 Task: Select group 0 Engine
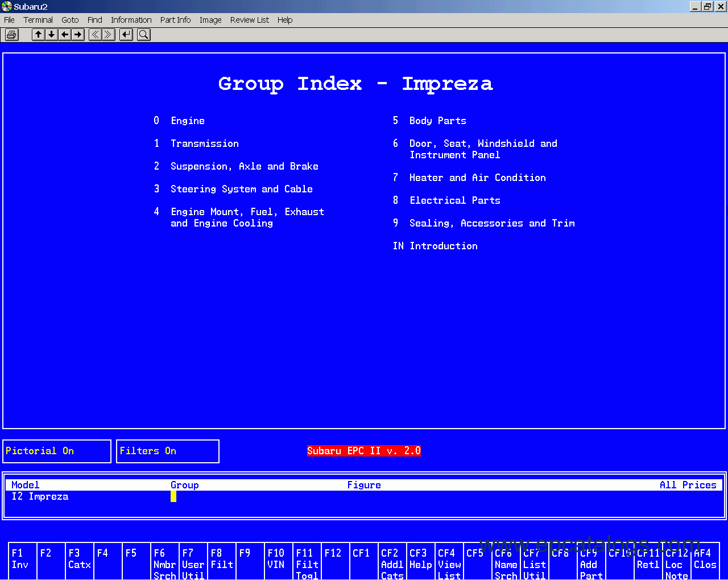[179, 121]
